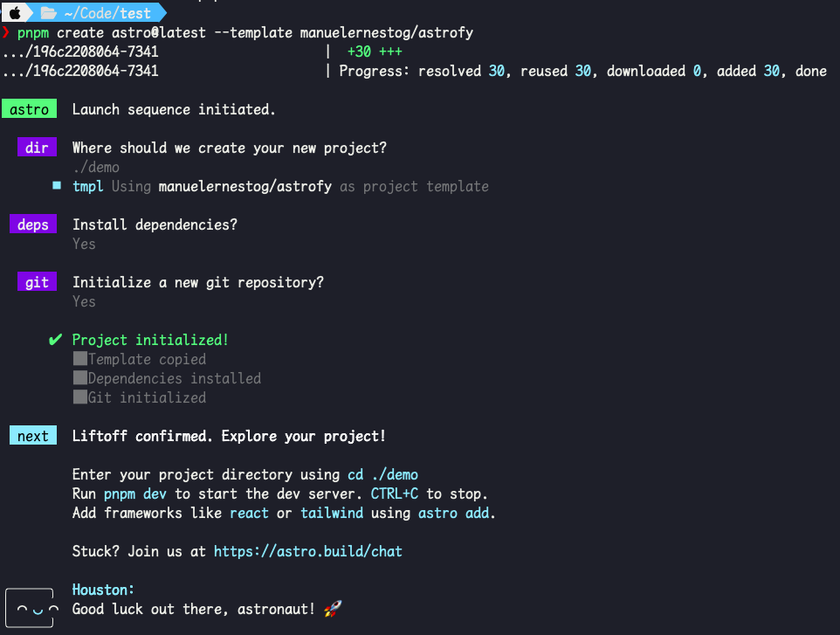Click the purple git badge
This screenshot has width=840, height=635.
click(x=37, y=282)
